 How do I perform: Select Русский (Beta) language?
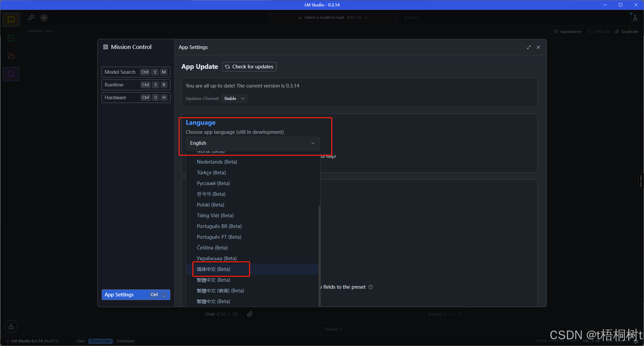pyautogui.click(x=252, y=183)
